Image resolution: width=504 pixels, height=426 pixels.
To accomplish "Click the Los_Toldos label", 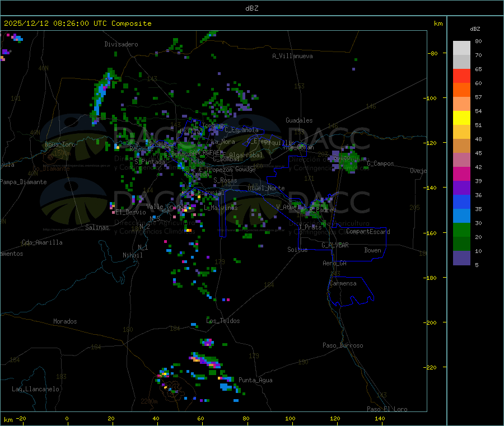I will (223, 321).
